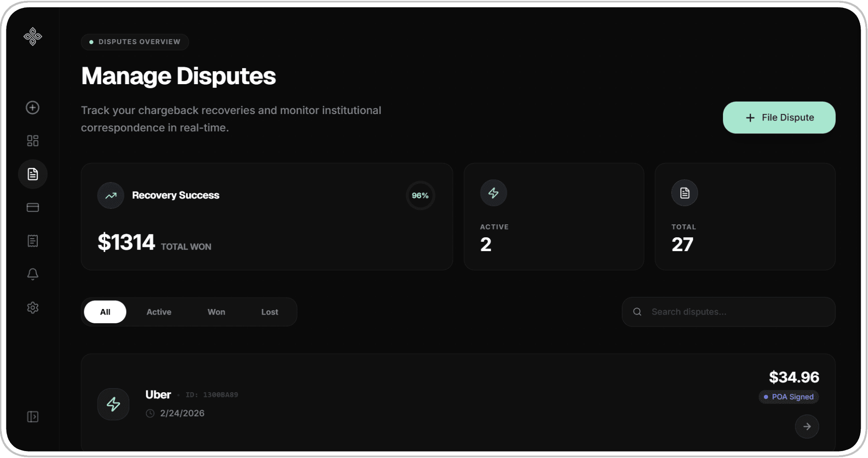Viewport: 868px width, 458px height.
Task: Click the POA Signed badge on the Uber dispute
Action: coord(788,397)
